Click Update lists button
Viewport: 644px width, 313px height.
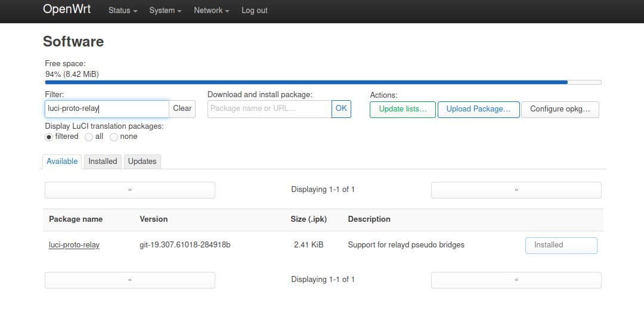tap(402, 109)
